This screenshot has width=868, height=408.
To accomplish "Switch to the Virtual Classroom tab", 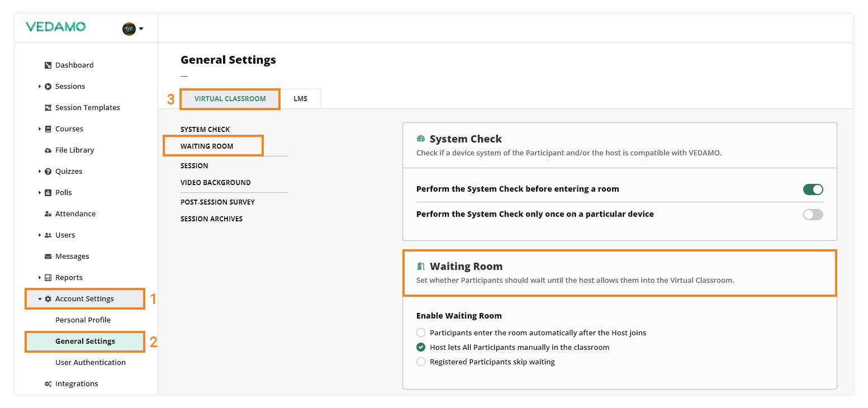I will pyautogui.click(x=230, y=99).
